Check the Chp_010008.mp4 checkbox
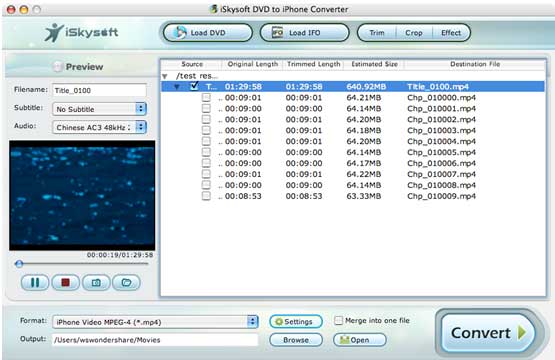 pos(206,185)
